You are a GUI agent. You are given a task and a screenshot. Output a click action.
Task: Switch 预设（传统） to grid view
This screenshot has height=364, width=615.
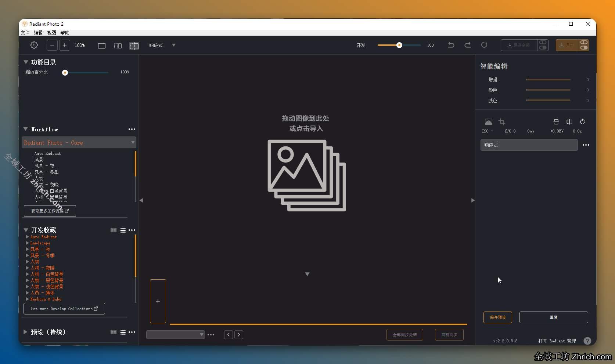click(114, 332)
